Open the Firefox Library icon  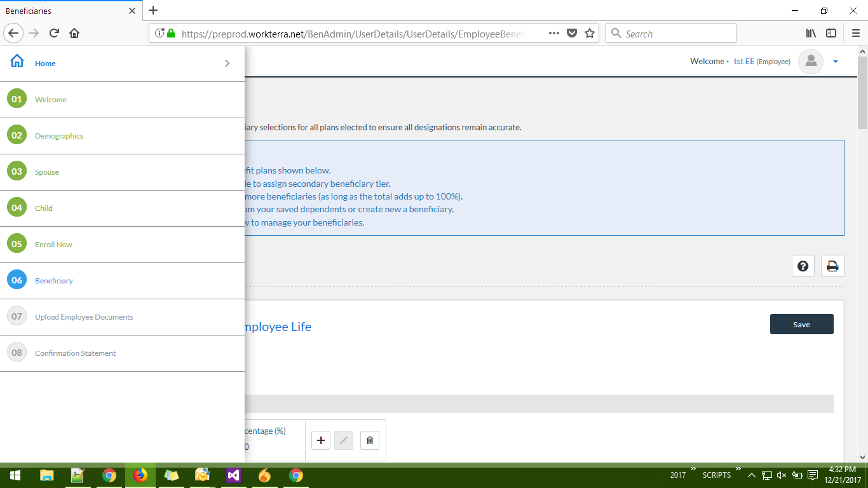[x=811, y=33]
